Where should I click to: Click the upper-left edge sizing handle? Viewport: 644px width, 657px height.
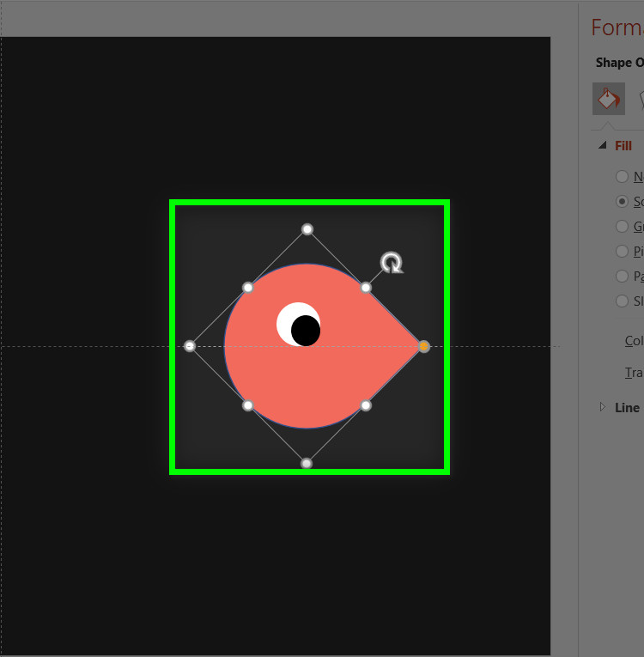pyautogui.click(x=248, y=288)
